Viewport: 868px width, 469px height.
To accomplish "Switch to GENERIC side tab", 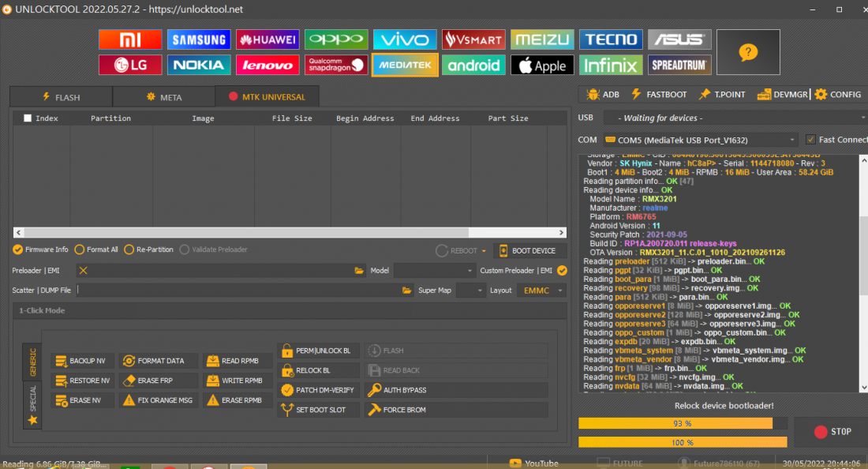I will tap(32, 362).
